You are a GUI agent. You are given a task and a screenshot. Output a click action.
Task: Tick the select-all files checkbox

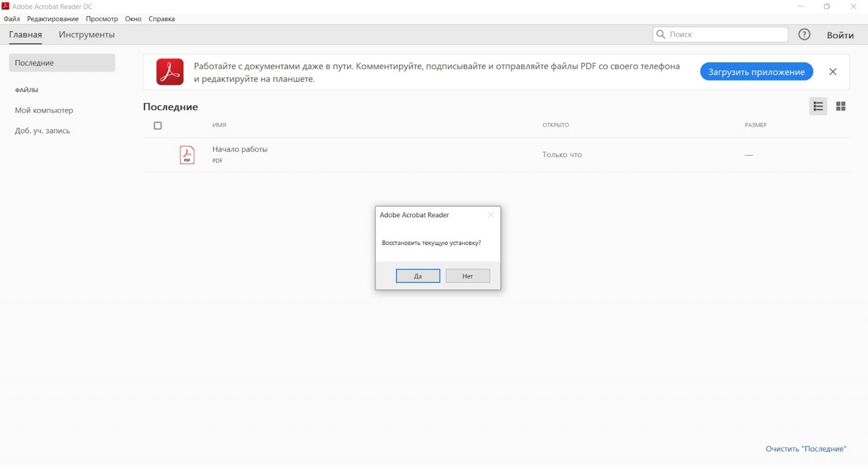[x=158, y=125]
